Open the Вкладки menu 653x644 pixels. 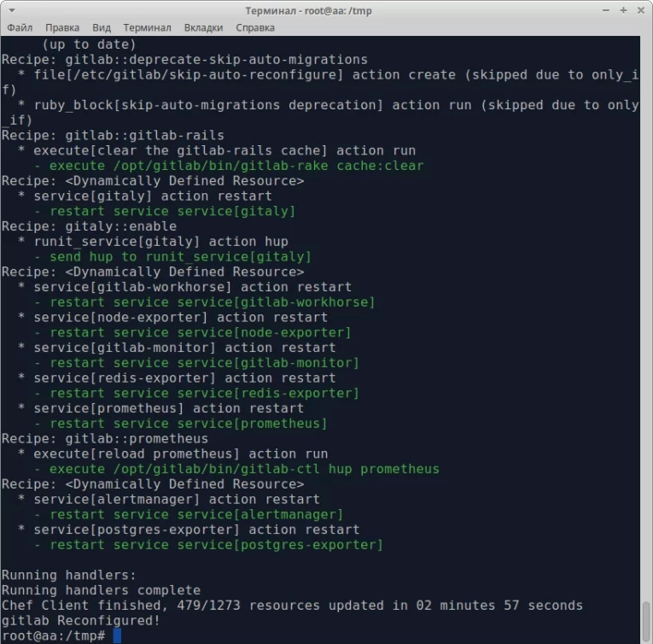[203, 27]
